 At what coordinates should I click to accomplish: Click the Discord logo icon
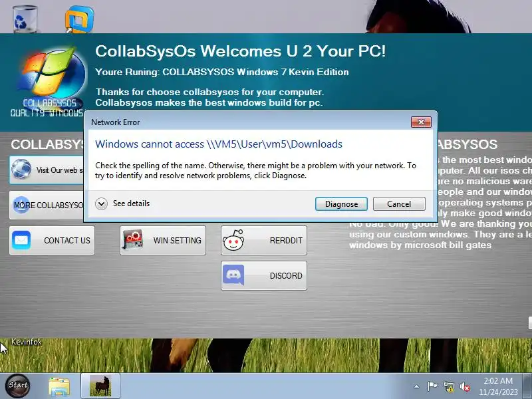233,275
